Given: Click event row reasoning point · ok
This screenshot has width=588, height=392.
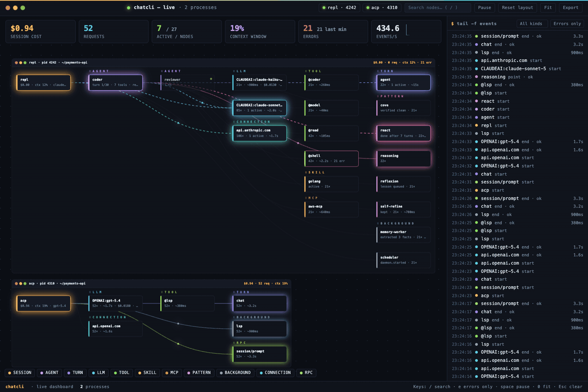Looking at the screenshot, I should coord(517,77).
